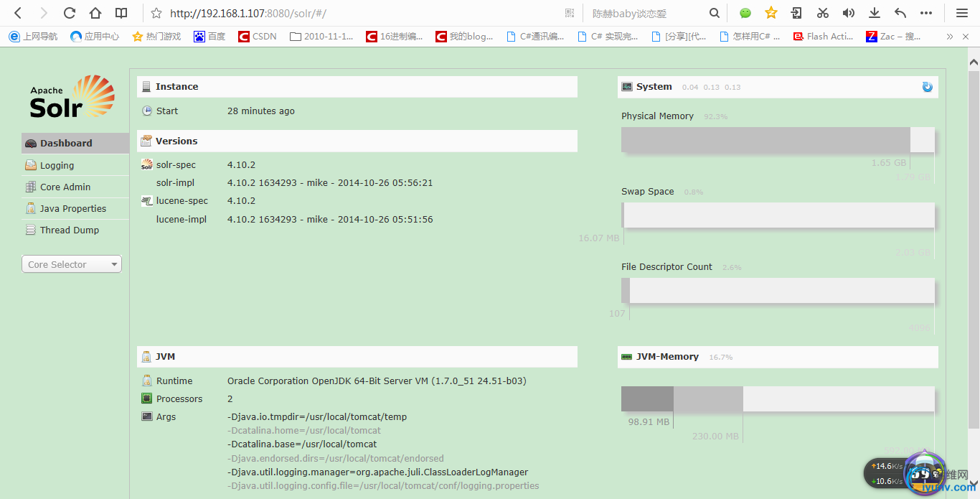Reload the page with refresh icon
The width and height of the screenshot is (980, 499).
point(70,13)
